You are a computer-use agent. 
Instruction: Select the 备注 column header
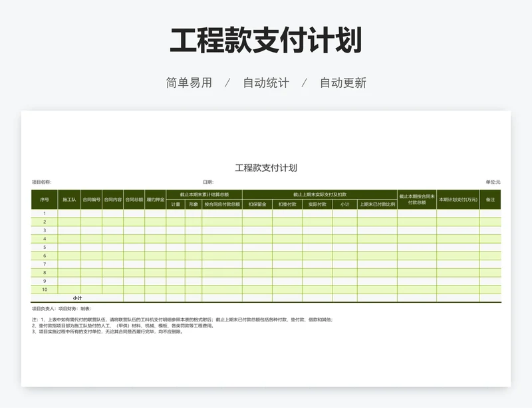(490, 200)
